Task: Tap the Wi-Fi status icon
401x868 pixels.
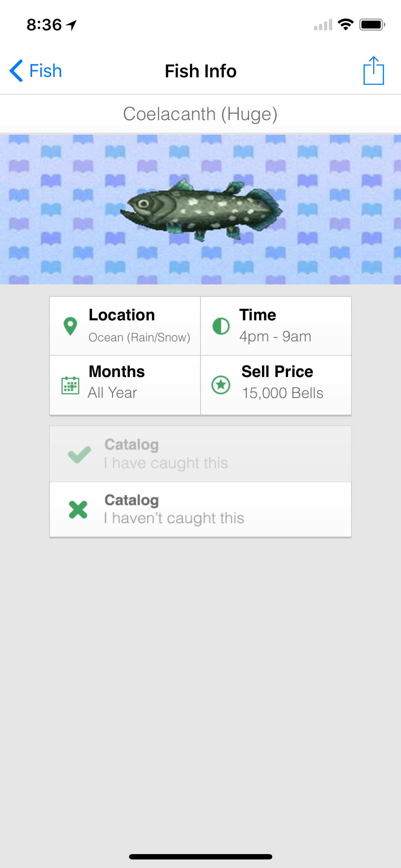Action: [x=345, y=25]
